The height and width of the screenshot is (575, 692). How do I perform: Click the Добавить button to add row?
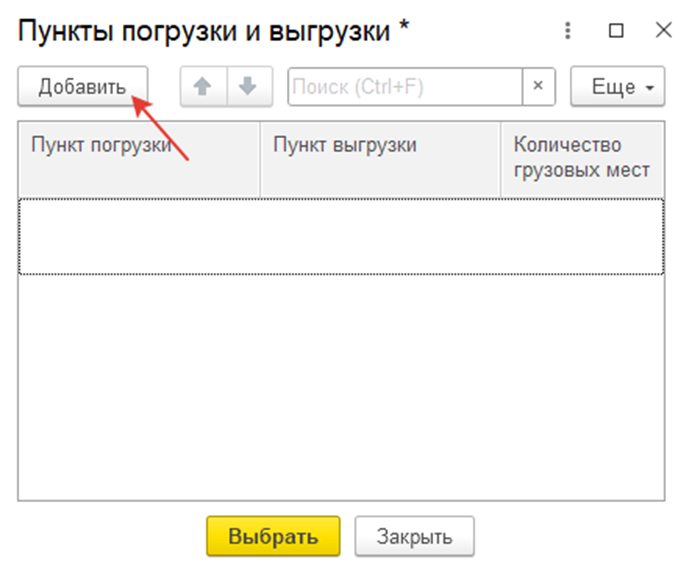click(x=83, y=86)
